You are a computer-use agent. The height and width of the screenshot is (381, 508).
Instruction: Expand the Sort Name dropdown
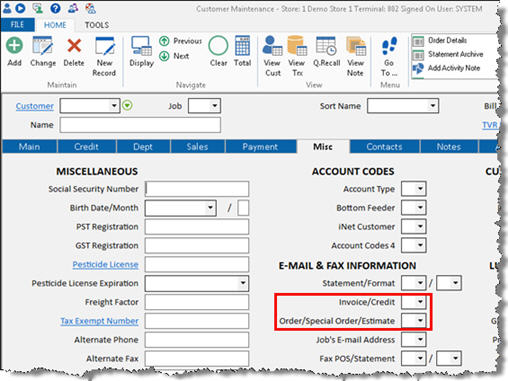point(432,106)
